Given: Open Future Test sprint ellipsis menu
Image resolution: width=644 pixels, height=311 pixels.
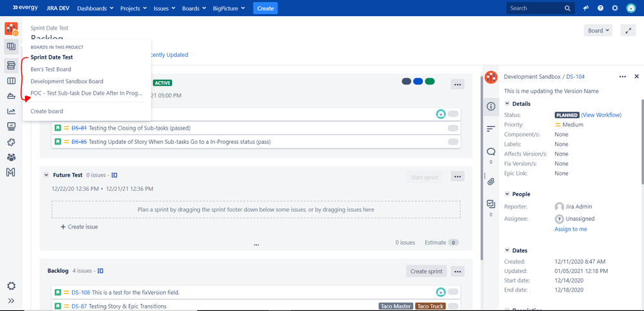Looking at the screenshot, I should click(x=458, y=177).
